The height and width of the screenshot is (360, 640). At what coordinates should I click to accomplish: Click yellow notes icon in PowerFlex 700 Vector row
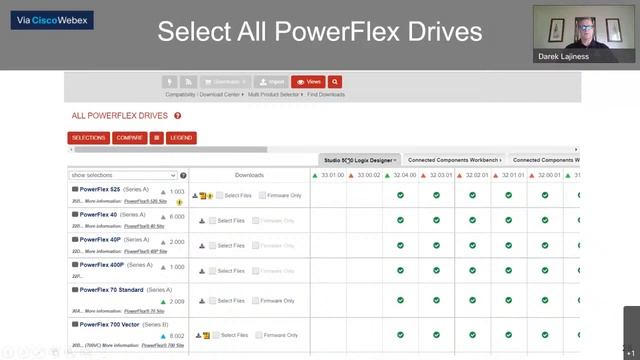tap(206, 336)
